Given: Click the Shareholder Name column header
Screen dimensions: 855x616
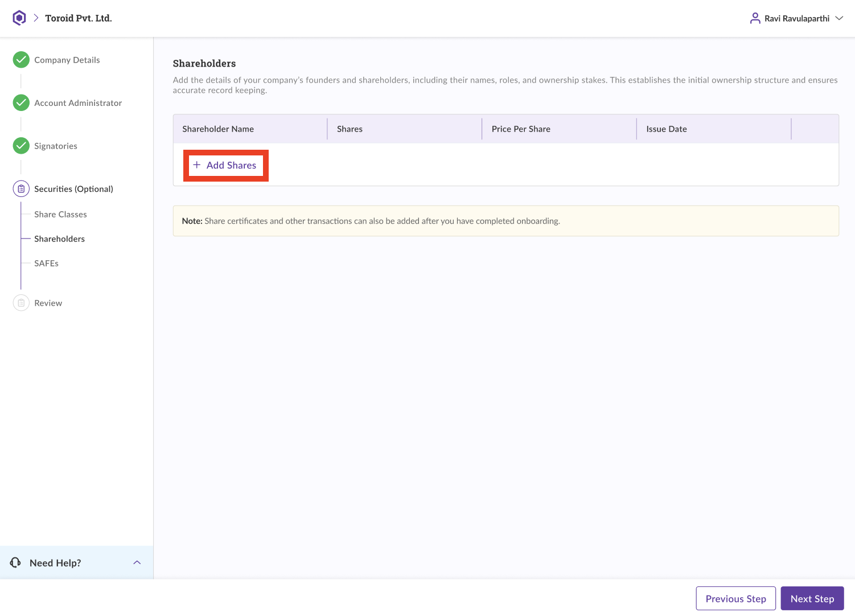Looking at the screenshot, I should (x=218, y=129).
